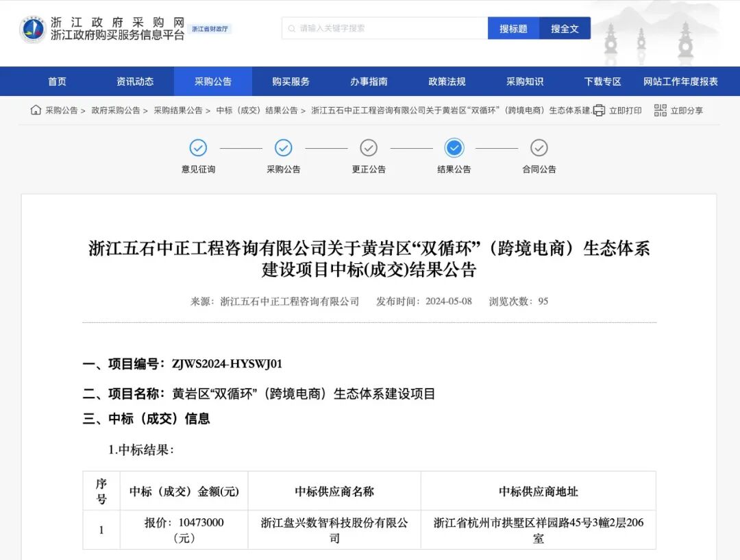Image resolution: width=740 pixels, height=560 pixels.
Task: Open the 首页 navigation tab
Action: tap(57, 81)
